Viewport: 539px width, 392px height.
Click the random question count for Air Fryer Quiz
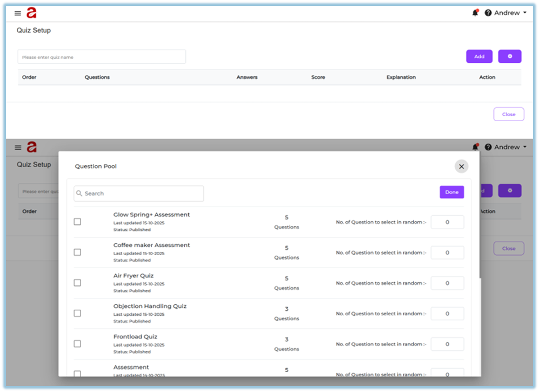(447, 283)
